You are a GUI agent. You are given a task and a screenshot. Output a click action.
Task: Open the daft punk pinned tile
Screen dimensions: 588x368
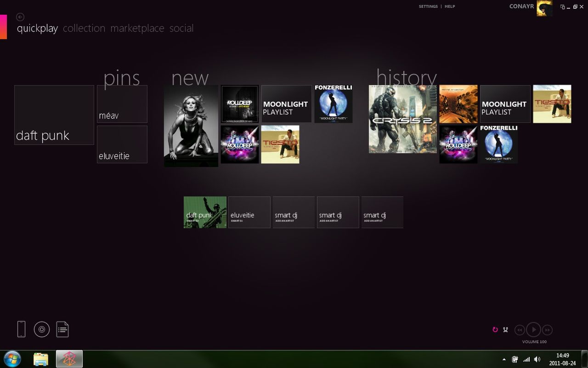tap(54, 115)
